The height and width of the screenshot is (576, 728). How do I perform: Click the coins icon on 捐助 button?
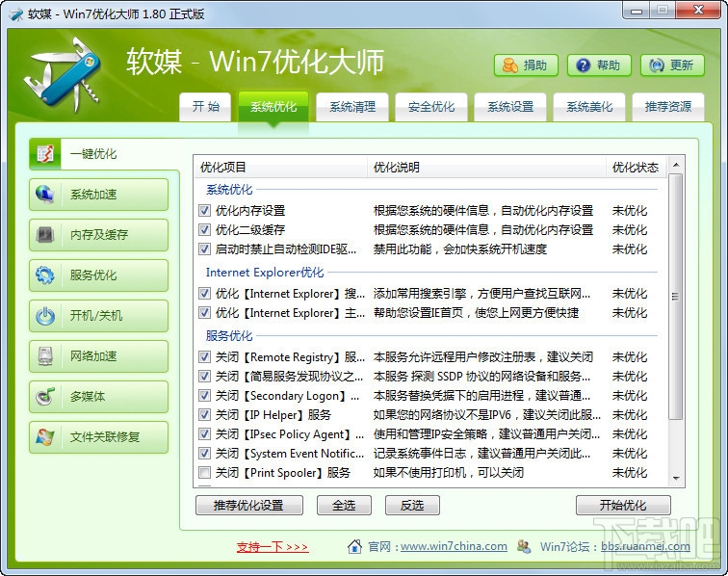(509, 65)
